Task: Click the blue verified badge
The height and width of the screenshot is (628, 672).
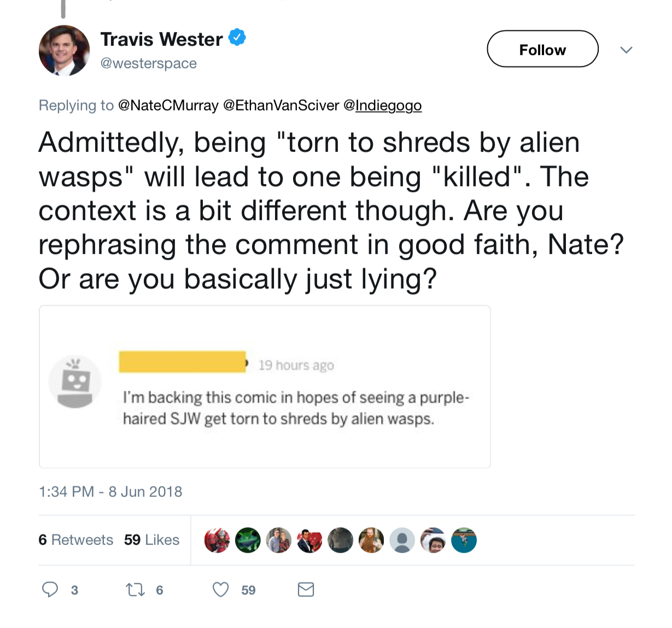Action: coord(237,38)
